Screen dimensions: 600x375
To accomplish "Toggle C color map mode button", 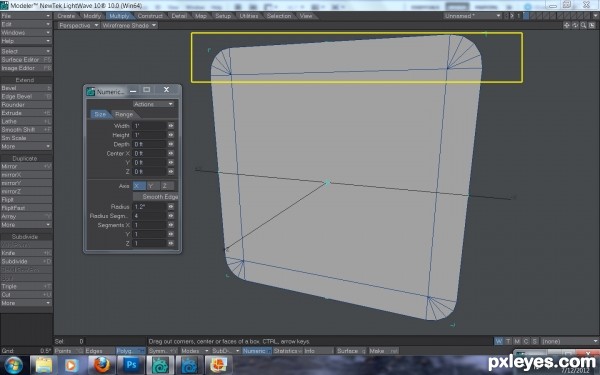I will pyautogui.click(x=526, y=341).
